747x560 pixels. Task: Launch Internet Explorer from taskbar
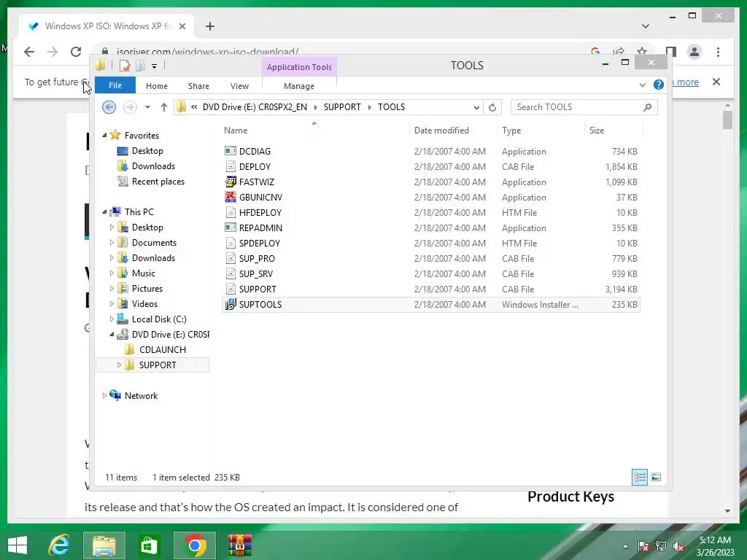point(59,545)
